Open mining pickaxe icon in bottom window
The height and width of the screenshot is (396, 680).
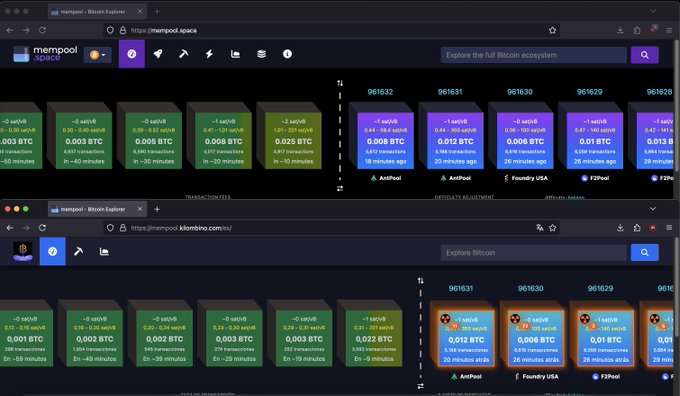pos(78,251)
